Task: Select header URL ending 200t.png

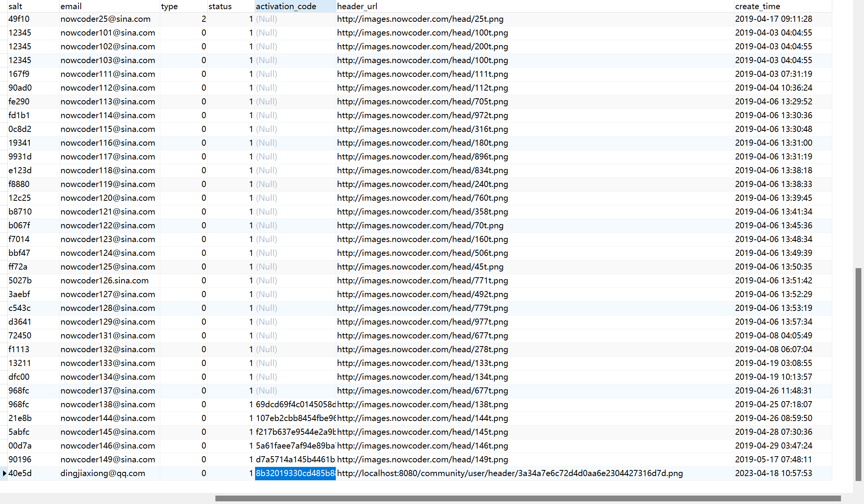Action: pyautogui.click(x=535, y=47)
